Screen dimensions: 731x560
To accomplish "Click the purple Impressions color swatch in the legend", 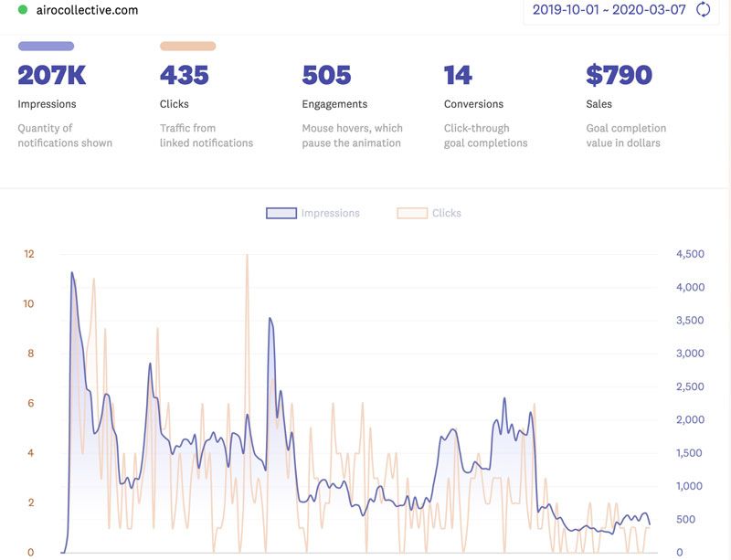I will click(281, 213).
